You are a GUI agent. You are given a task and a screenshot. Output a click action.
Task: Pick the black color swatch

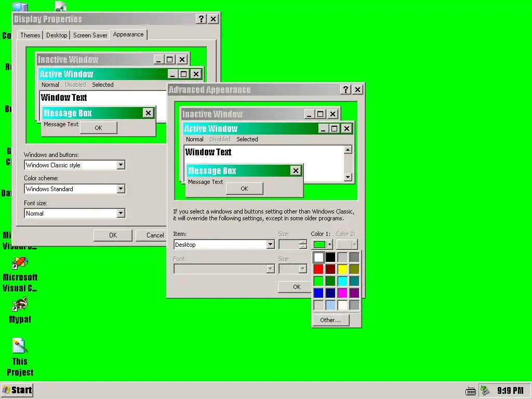pos(330,257)
